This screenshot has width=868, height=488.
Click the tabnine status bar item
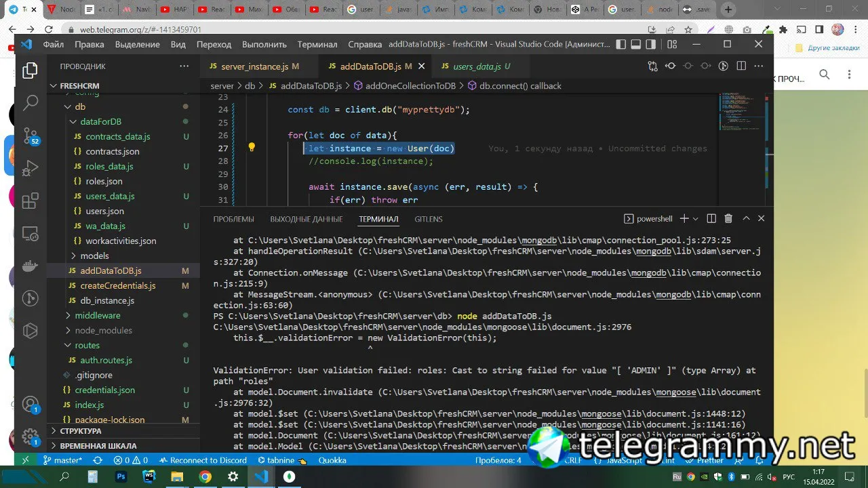click(x=282, y=460)
